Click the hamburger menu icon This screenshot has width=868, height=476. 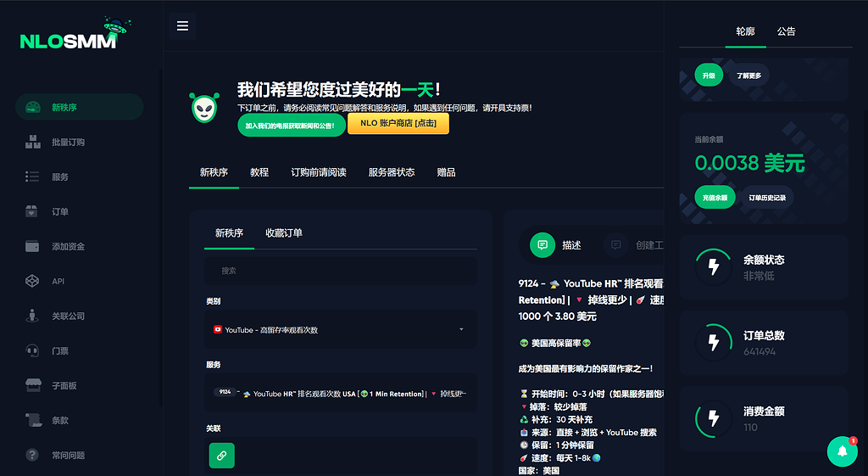(x=183, y=26)
